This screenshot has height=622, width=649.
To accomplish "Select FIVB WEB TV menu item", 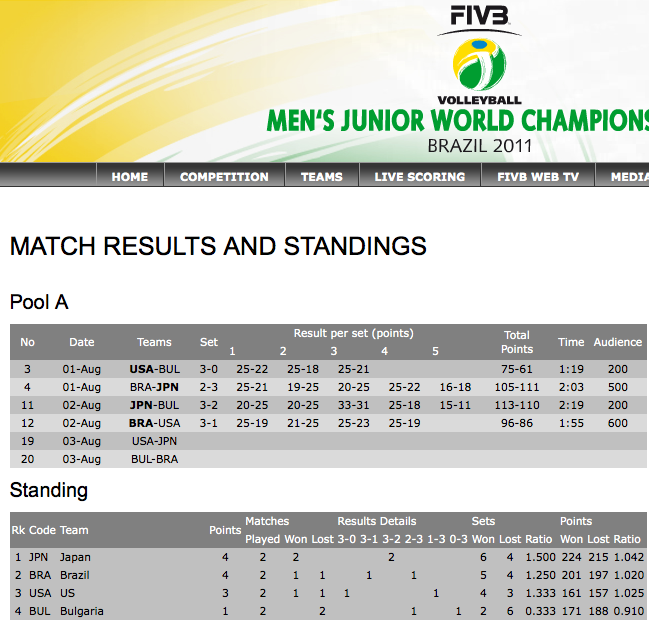I will click(538, 177).
